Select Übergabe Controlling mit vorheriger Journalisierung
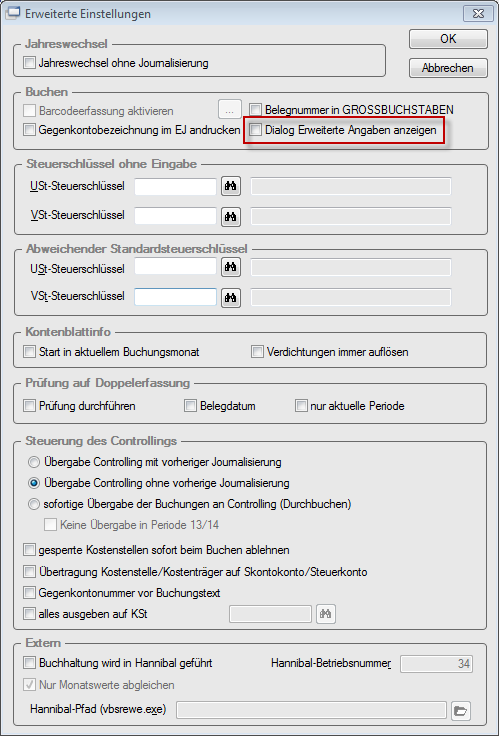Viewport: 499px width, 736px height. (x=34, y=462)
